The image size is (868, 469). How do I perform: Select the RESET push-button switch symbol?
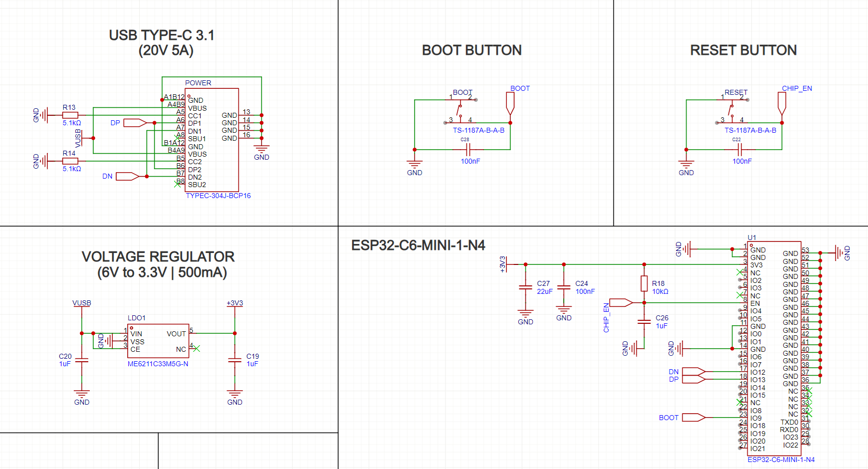732,110
